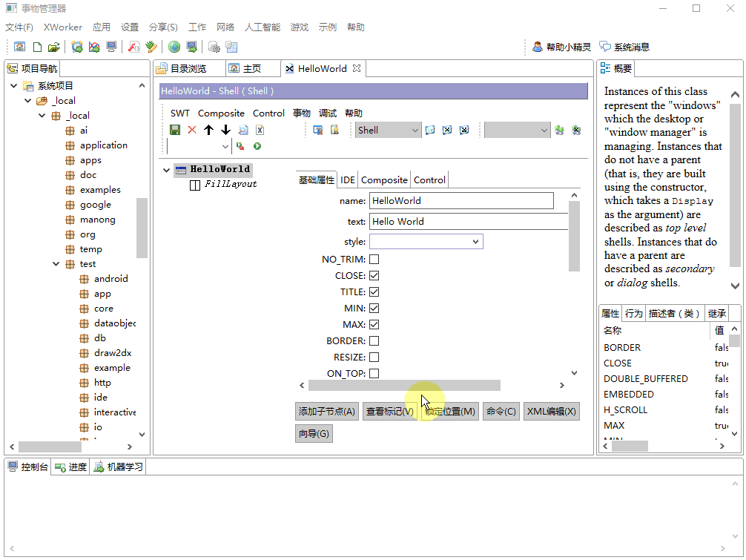746x560 pixels.
Task: Click the FillLayout node icon
Action: point(194,185)
